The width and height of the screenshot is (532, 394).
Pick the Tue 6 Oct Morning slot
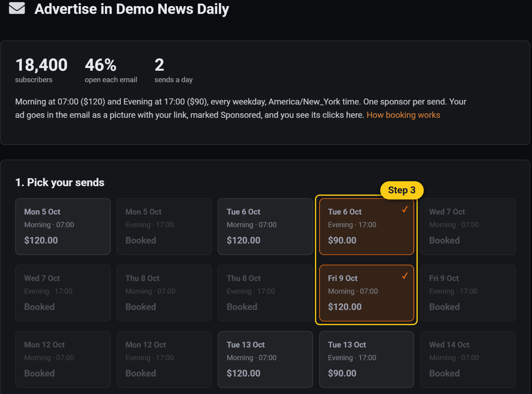pos(265,226)
